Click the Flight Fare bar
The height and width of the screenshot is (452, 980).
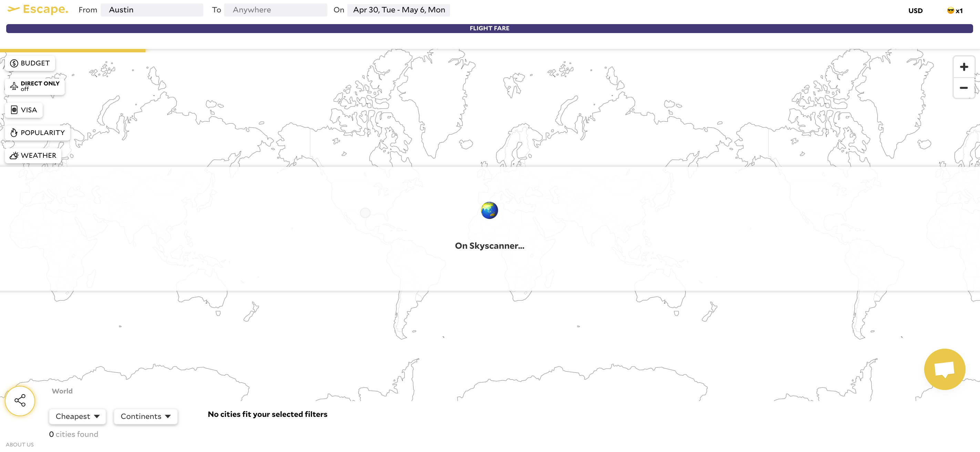(x=489, y=29)
